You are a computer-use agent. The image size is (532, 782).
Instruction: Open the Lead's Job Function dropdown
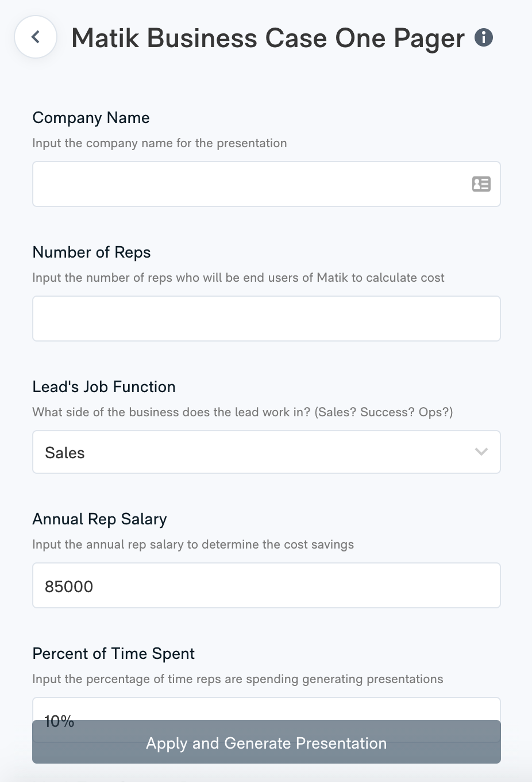point(266,452)
